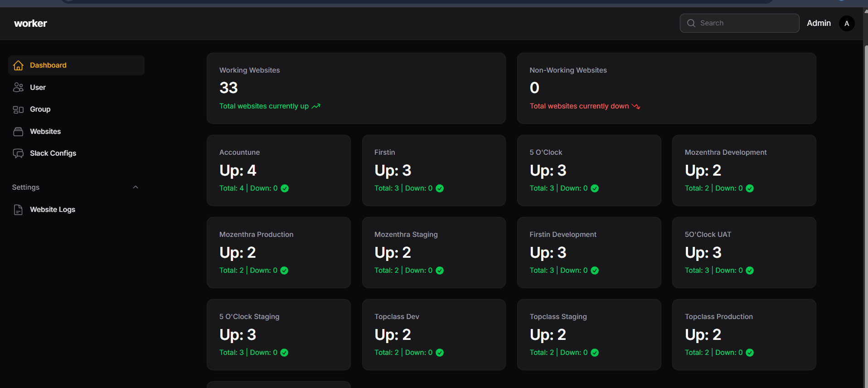Collapse the Settings section chevron
This screenshot has width=868, height=388.
point(135,187)
